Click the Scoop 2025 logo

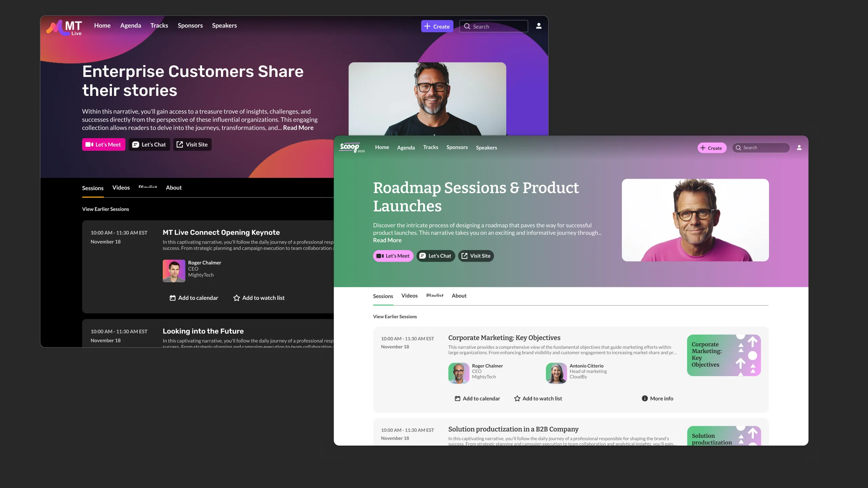352,147
